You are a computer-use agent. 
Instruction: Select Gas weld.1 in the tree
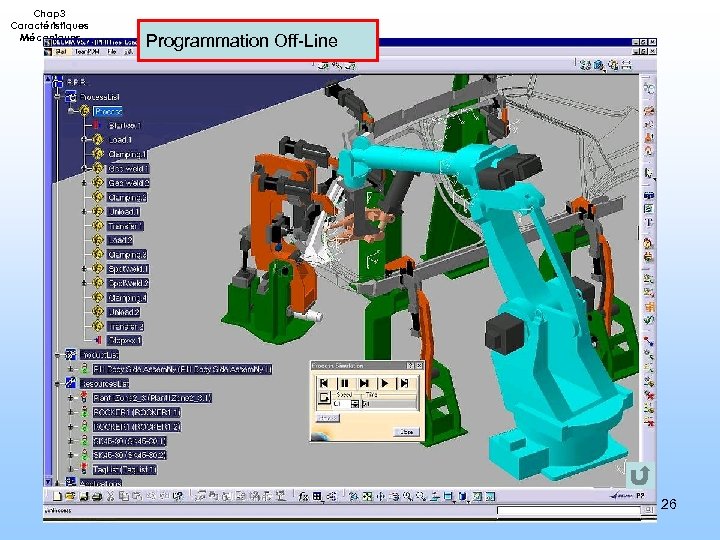point(128,169)
